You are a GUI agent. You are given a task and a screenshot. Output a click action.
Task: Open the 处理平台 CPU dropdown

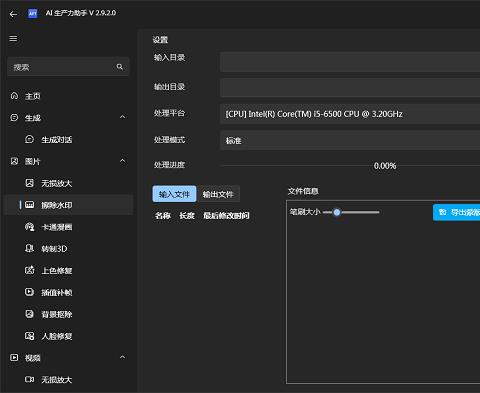[350, 114]
